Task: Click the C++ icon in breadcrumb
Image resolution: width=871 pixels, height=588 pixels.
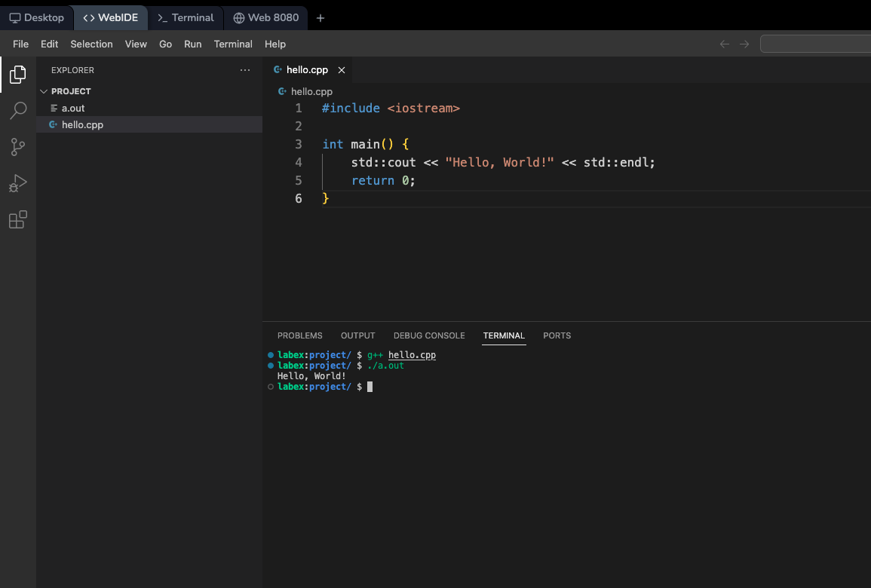Action: pos(282,92)
